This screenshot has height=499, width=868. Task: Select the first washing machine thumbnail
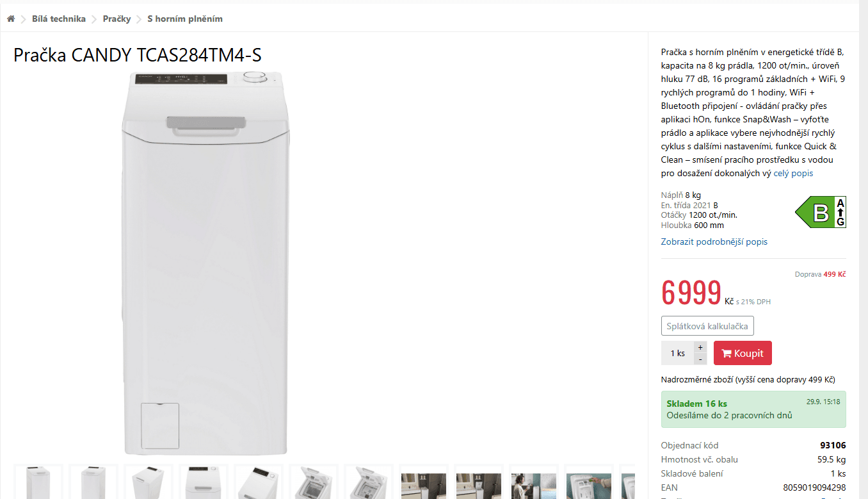click(x=38, y=482)
